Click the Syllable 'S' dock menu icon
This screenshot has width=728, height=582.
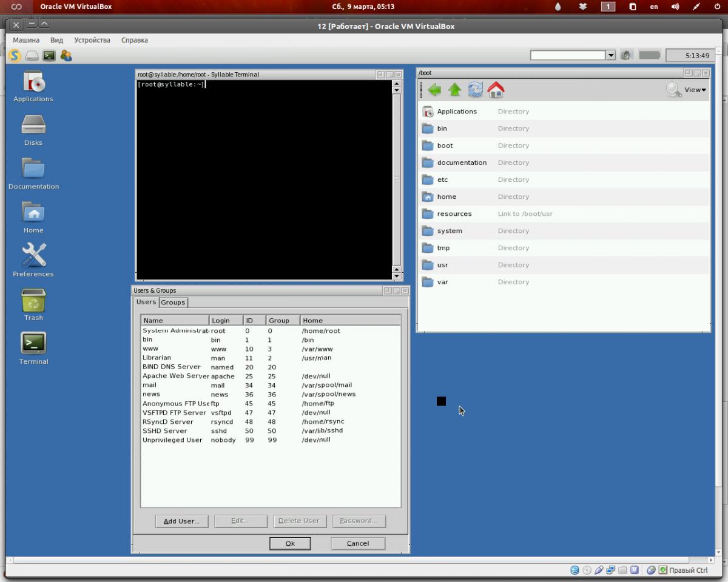(15, 56)
